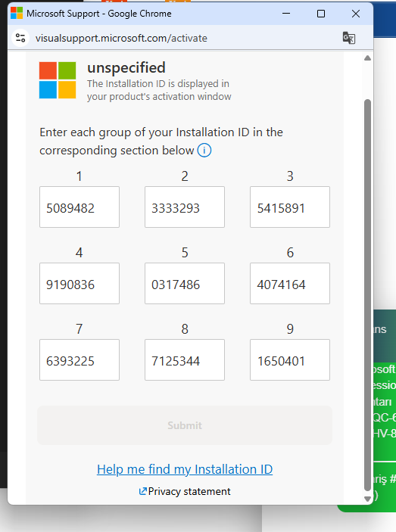Click group 5 field with 0317486
The image size is (396, 532).
(185, 283)
